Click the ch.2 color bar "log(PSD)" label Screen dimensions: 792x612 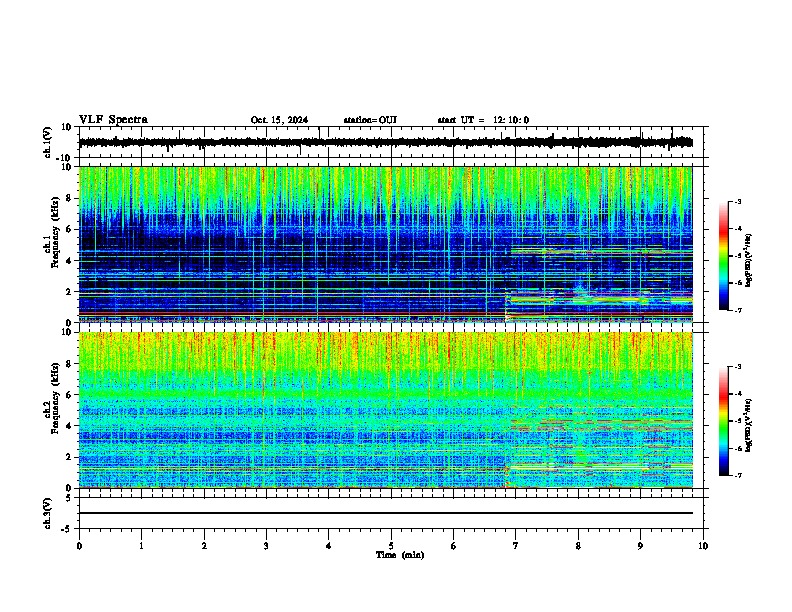pos(749,425)
